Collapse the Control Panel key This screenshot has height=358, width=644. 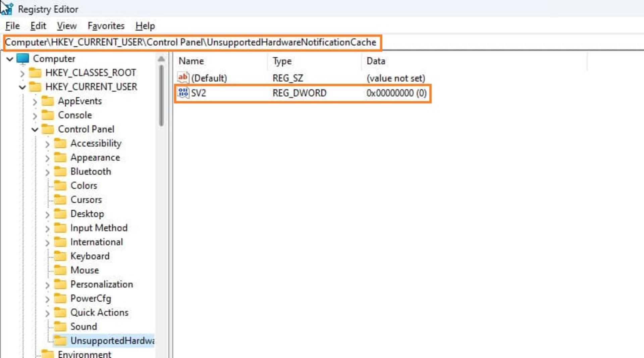35,130
